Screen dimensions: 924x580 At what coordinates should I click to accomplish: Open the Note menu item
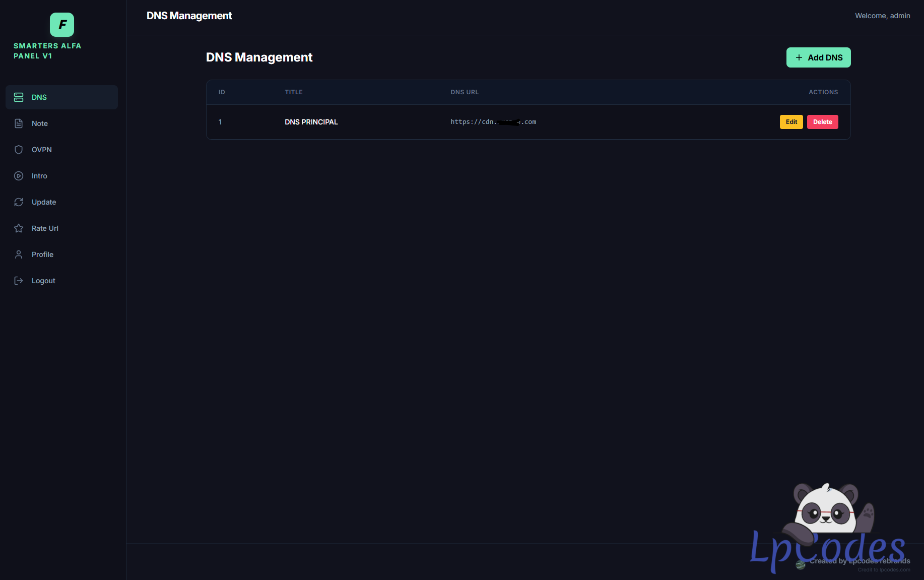point(40,123)
